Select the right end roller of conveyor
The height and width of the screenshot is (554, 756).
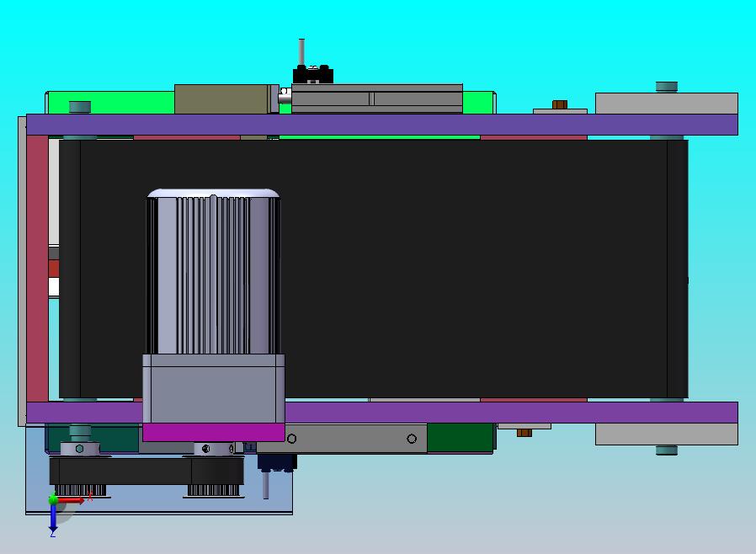click(x=678, y=269)
